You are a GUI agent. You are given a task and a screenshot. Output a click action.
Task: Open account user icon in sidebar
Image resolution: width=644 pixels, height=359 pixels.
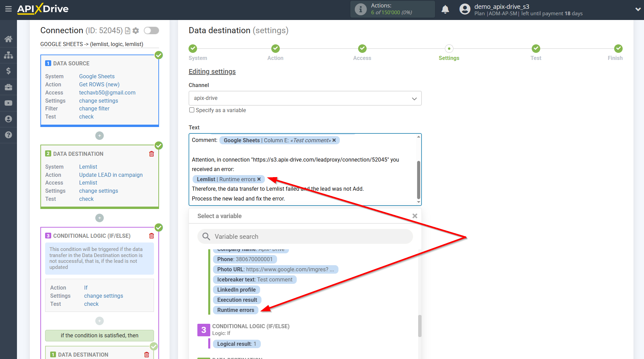[x=8, y=119]
